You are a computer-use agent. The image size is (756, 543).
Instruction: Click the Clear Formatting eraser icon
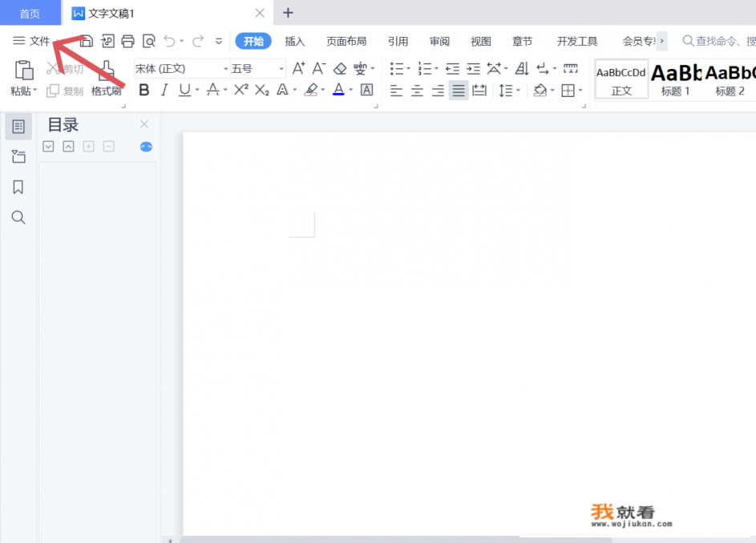[340, 69]
